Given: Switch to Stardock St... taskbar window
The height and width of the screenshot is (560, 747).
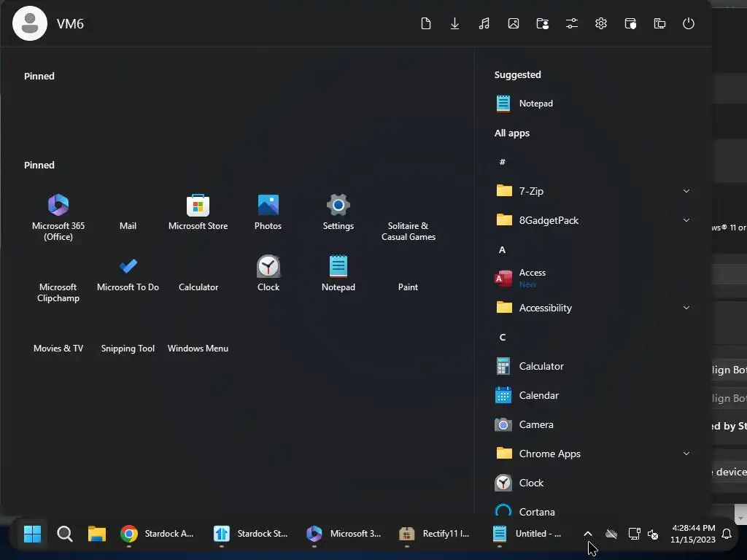Looking at the screenshot, I should (251, 534).
